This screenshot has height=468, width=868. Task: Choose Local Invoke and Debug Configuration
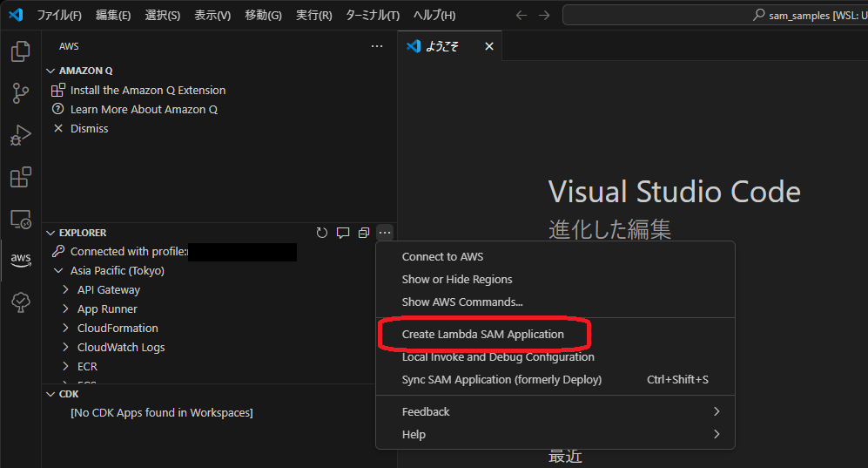coord(555,356)
